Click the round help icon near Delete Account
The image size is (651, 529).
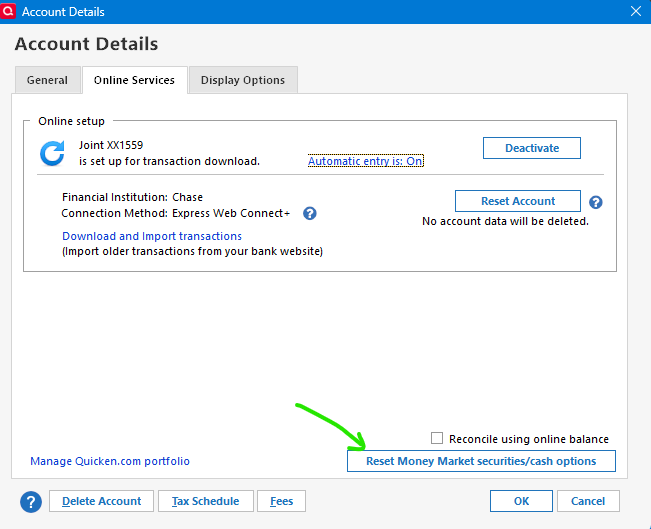(x=31, y=502)
